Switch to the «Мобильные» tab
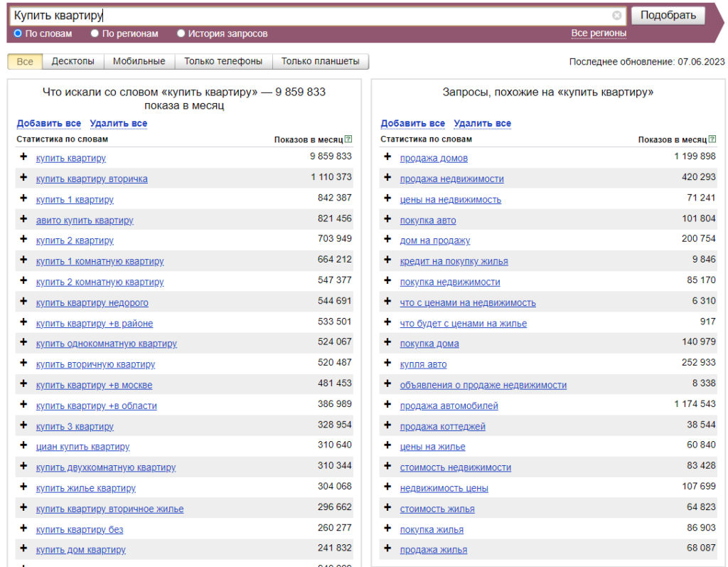This screenshot has height=567, width=728. click(139, 61)
